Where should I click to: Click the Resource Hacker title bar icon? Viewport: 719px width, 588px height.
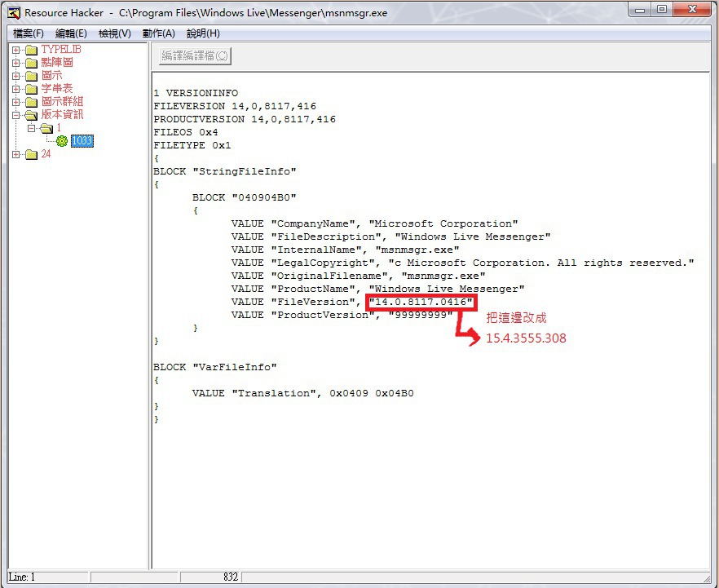click(14, 13)
